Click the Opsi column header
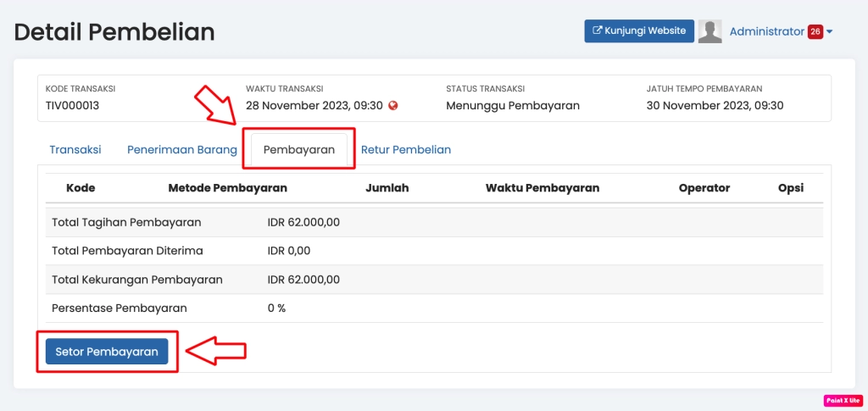Image resolution: width=868 pixels, height=411 pixels. pos(791,188)
